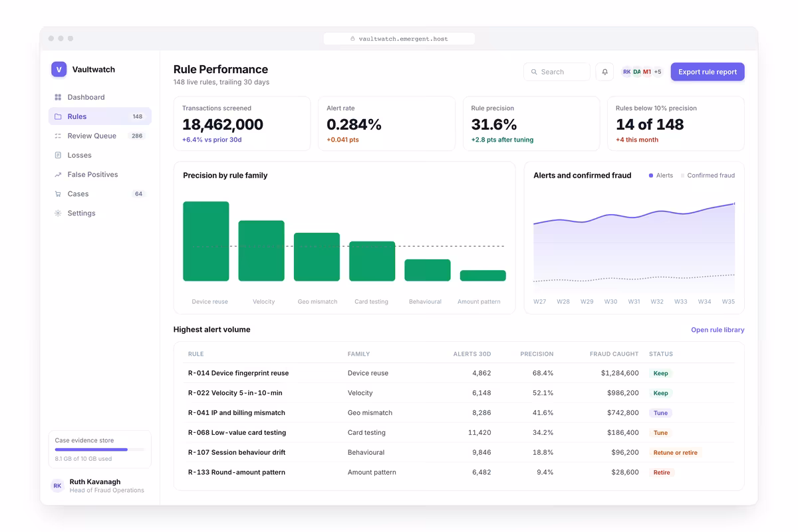Open rule library link
Viewport: 798px width, 532px height.
pyautogui.click(x=718, y=330)
